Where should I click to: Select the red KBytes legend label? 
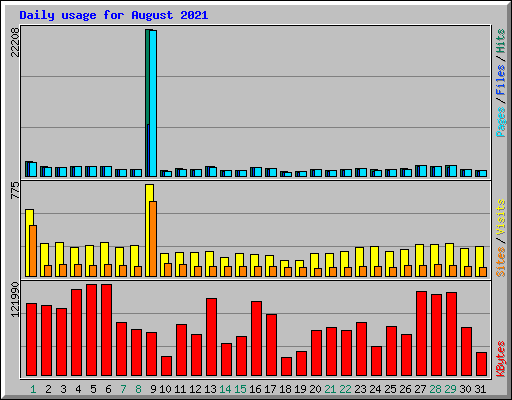(501, 359)
